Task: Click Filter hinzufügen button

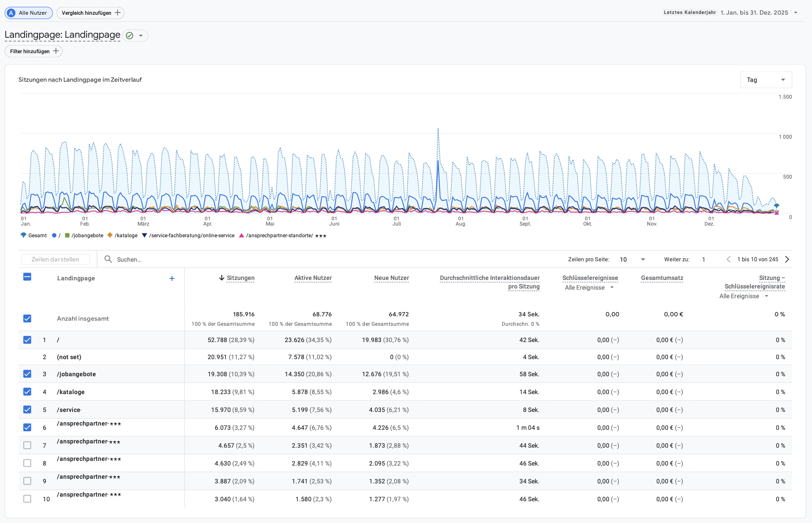Action: click(x=34, y=51)
